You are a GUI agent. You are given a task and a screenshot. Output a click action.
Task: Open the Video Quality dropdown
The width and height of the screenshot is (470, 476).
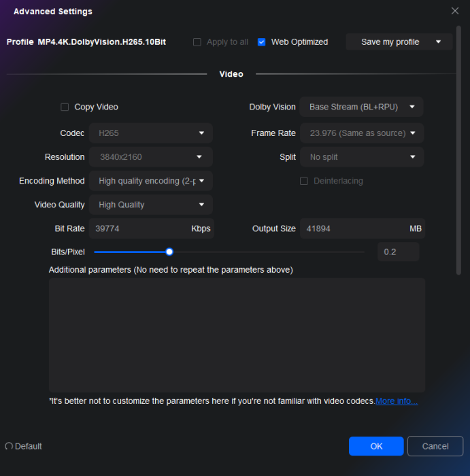pyautogui.click(x=151, y=205)
